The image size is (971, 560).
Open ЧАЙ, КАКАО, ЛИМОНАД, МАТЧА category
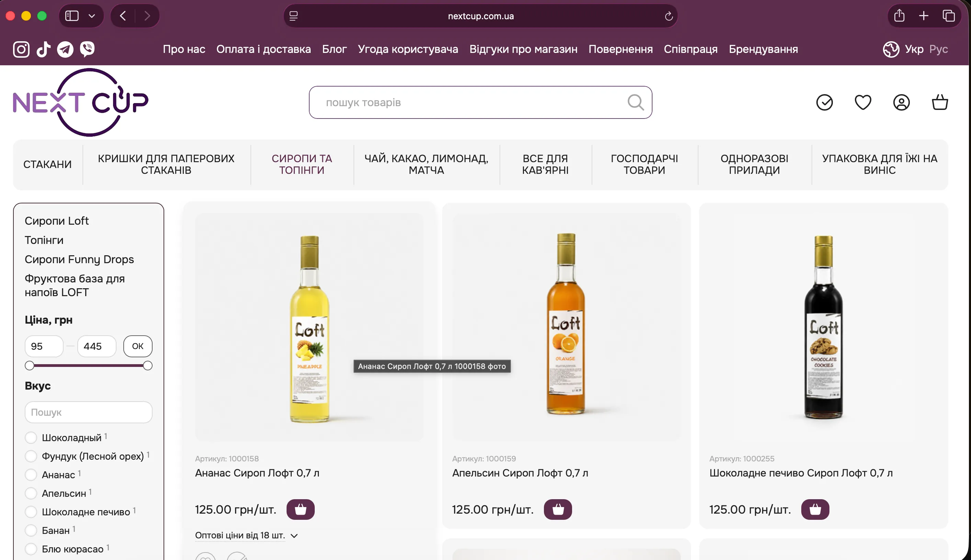coord(426,165)
